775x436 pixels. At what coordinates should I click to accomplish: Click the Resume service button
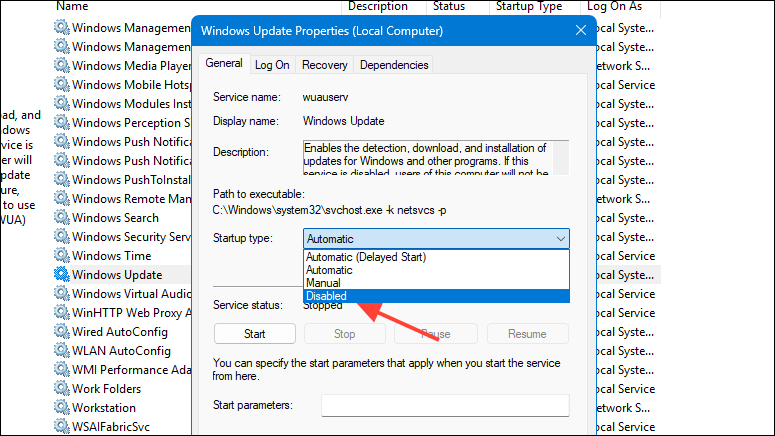pyautogui.click(x=527, y=334)
